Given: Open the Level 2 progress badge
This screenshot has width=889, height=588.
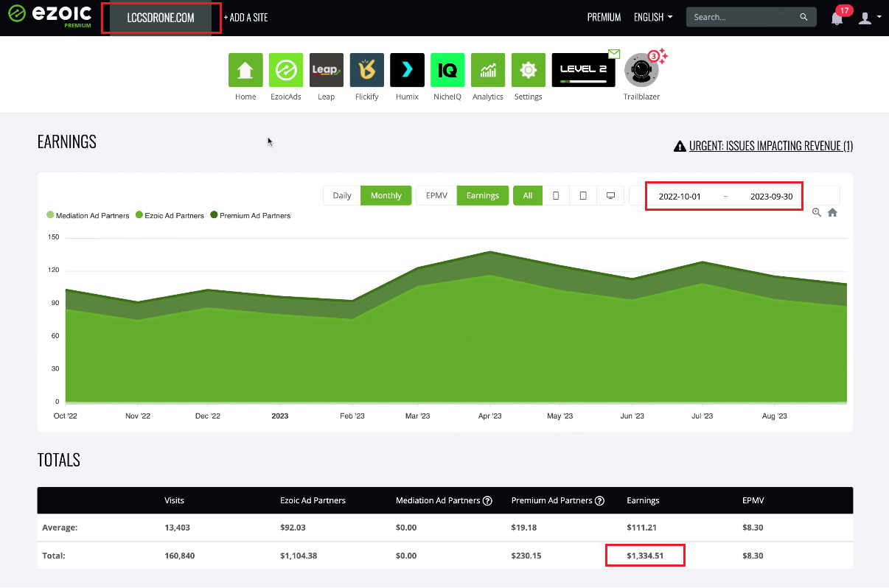Looking at the screenshot, I should pos(584,70).
